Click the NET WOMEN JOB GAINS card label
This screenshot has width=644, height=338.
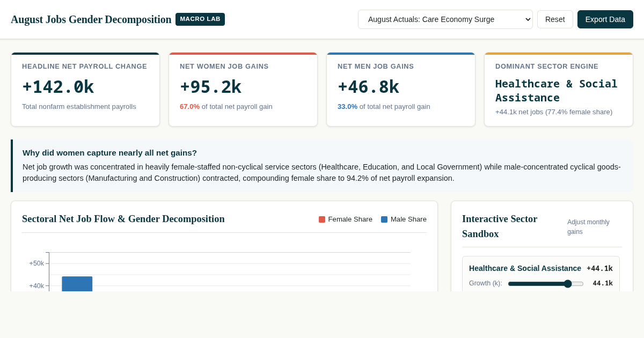coord(224,67)
